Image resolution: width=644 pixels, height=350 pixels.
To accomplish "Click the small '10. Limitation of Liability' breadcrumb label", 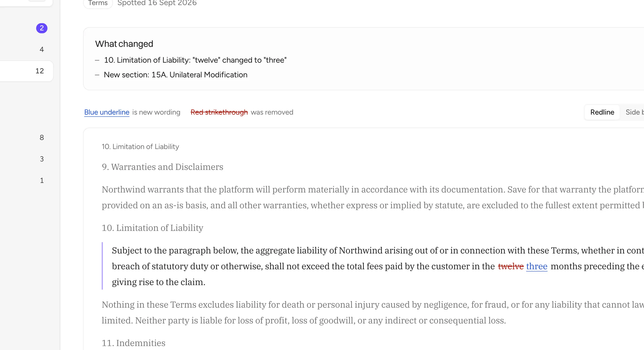I will (140, 147).
